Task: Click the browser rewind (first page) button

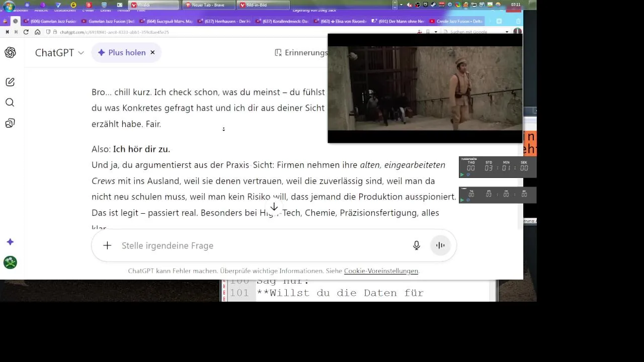Action: [8, 32]
